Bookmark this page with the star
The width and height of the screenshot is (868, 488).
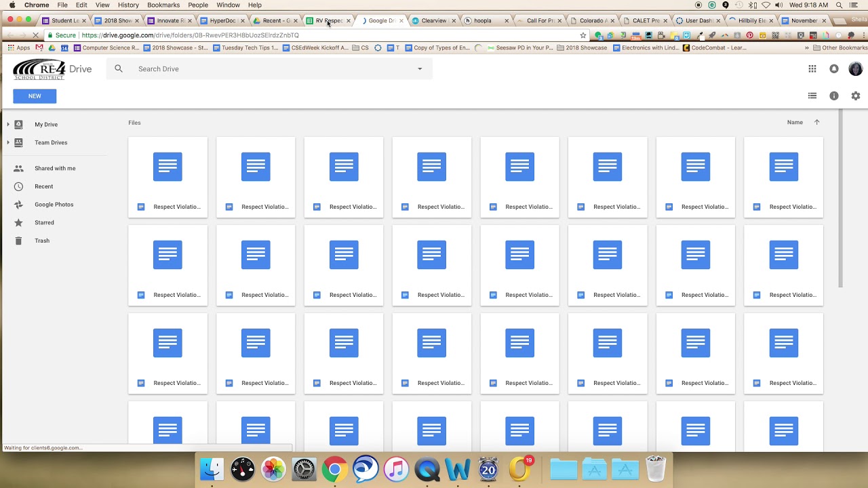[583, 35]
